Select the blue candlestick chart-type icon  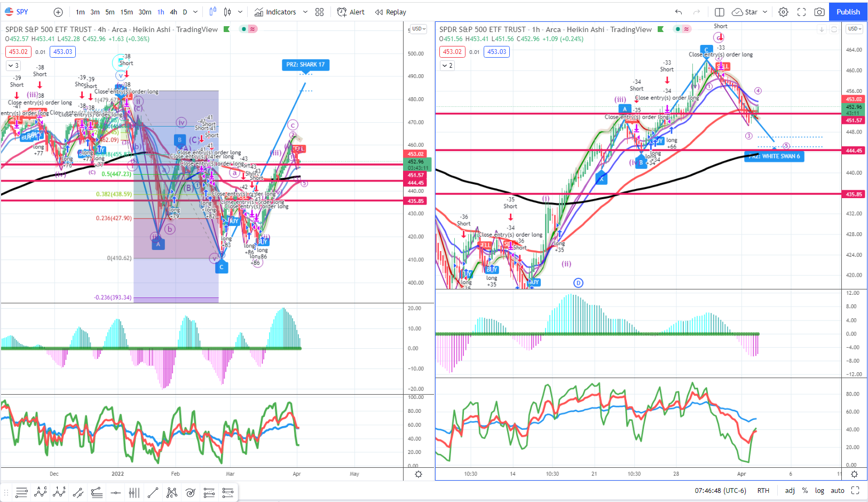tap(213, 12)
